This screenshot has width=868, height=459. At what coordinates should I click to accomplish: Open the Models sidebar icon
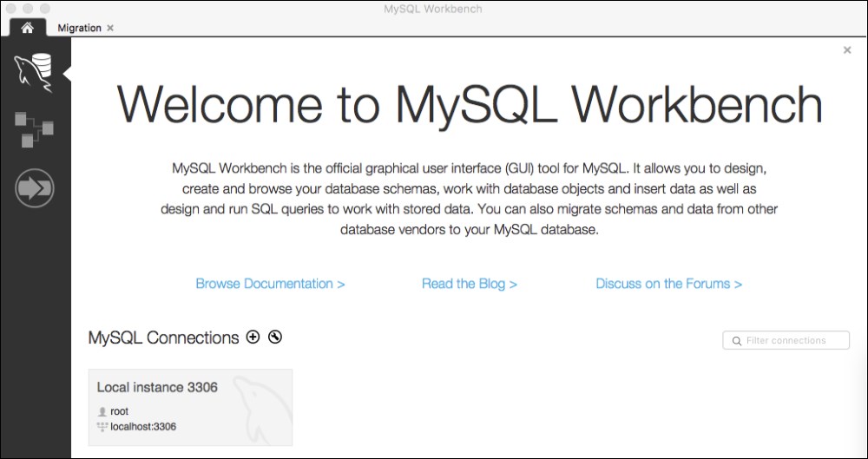tap(34, 129)
